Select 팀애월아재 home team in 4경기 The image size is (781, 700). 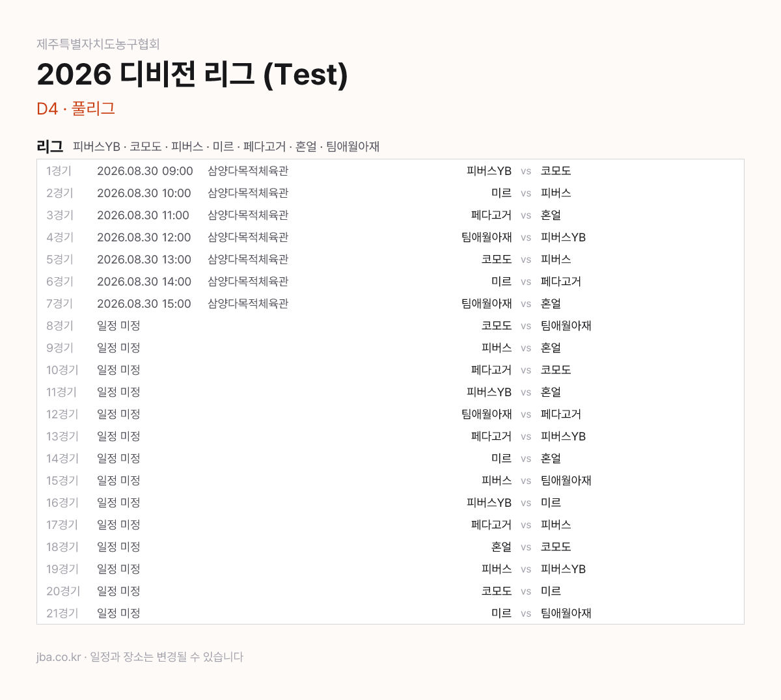487,237
